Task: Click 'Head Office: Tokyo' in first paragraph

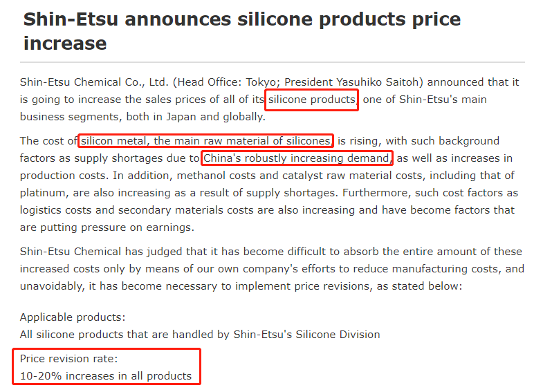Action: [227, 82]
